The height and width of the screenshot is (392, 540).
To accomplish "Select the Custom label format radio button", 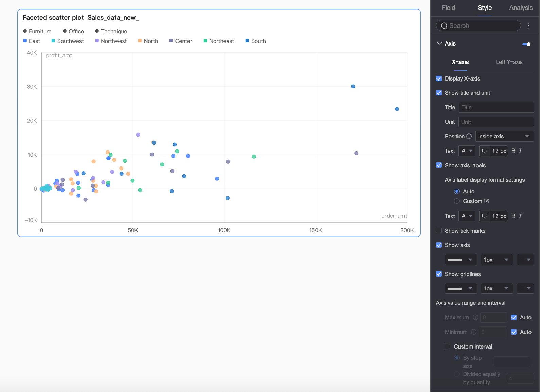I will tap(457, 201).
